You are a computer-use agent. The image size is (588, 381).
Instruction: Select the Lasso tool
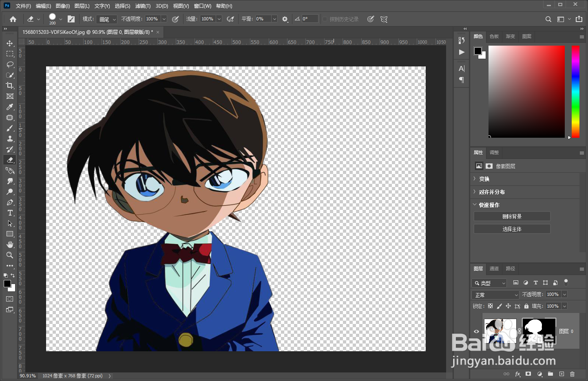click(10, 64)
